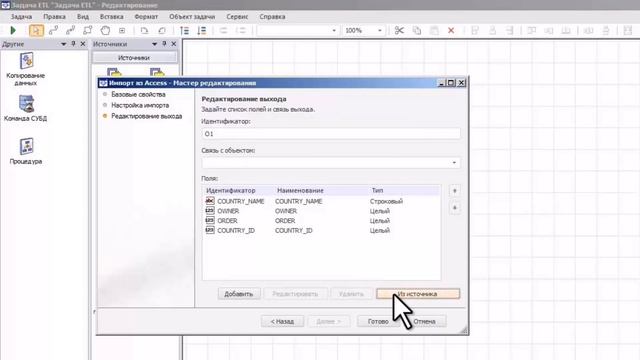Open the Вставка menu

(x=111, y=17)
